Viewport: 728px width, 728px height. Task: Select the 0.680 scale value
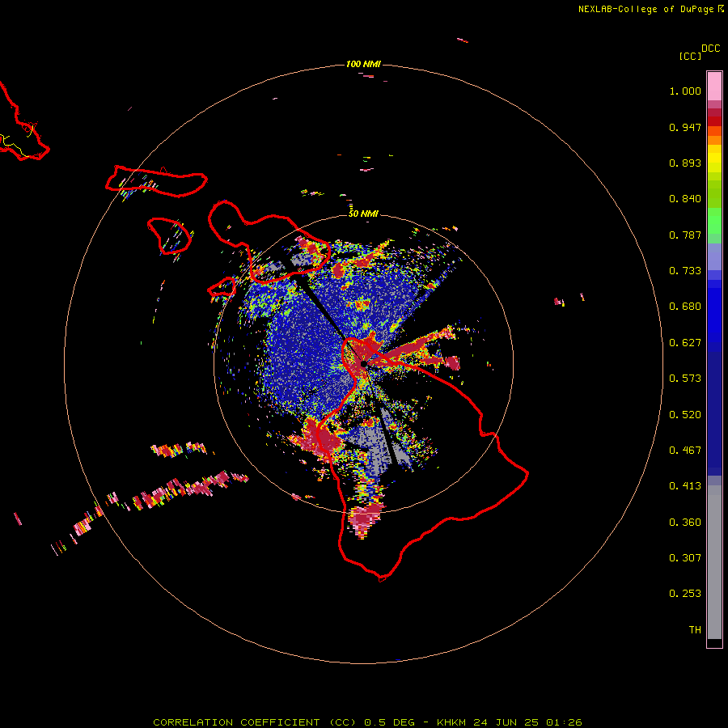click(685, 307)
